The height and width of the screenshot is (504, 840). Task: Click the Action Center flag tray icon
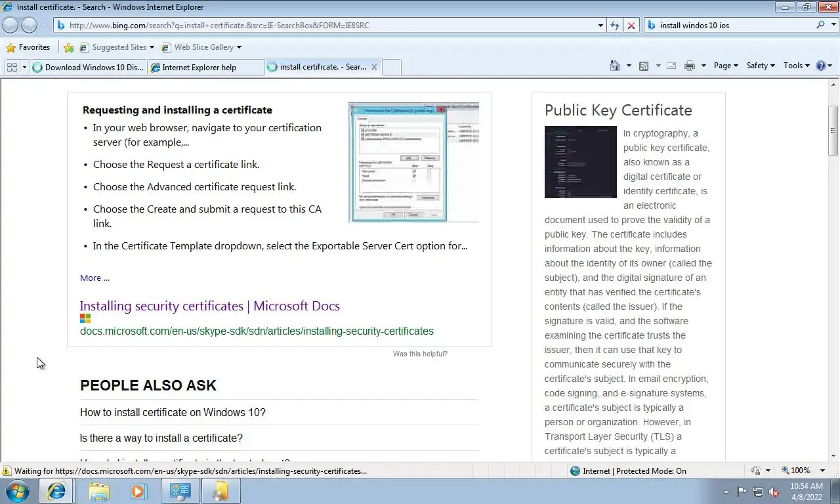(742, 491)
